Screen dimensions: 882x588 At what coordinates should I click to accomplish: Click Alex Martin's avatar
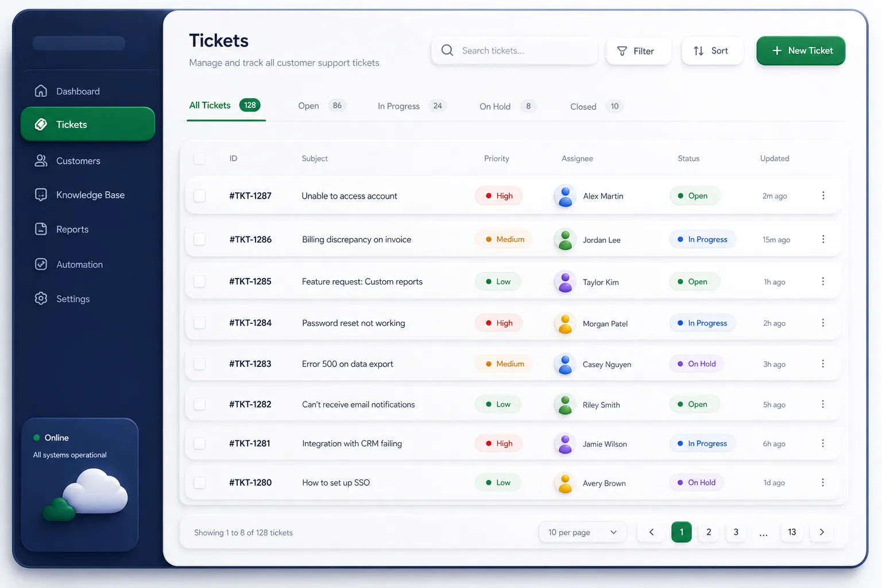point(565,196)
